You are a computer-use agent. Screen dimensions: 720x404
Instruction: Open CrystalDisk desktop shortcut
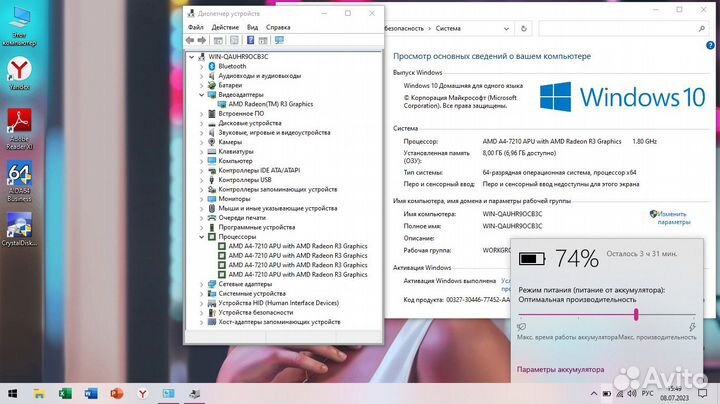coord(19,229)
